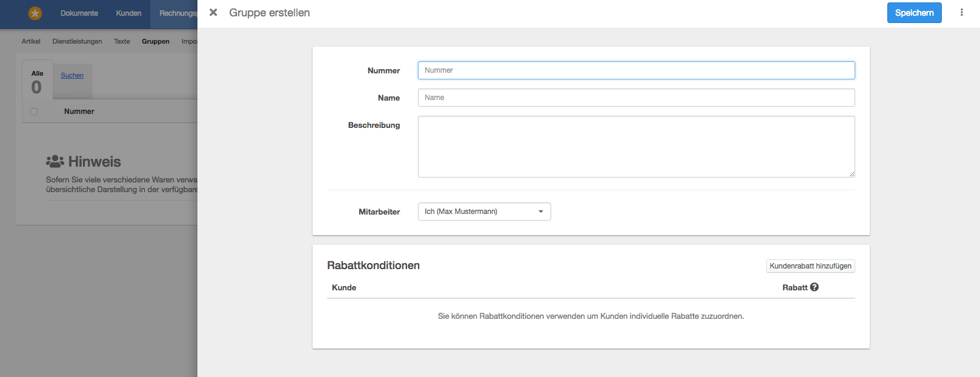Viewport: 980px width, 377px height.
Task: Click the Rabatt help question mark icon
Action: pyautogui.click(x=815, y=287)
